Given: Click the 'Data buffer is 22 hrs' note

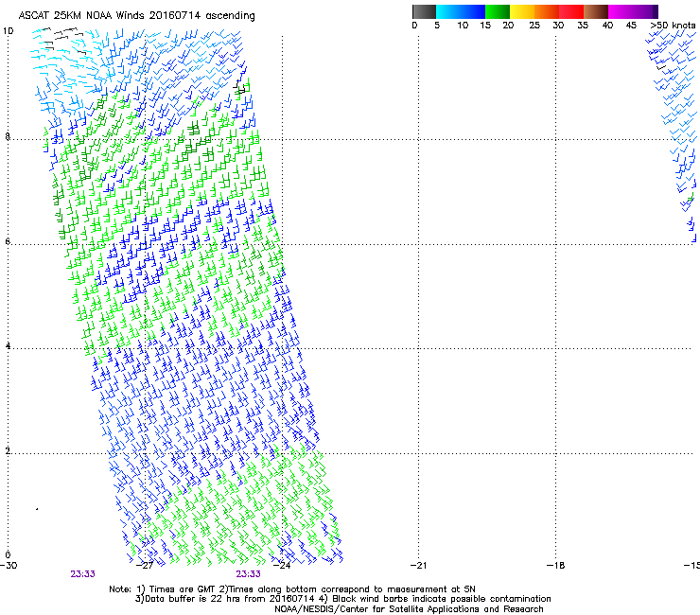Looking at the screenshot, I should 342,599.
